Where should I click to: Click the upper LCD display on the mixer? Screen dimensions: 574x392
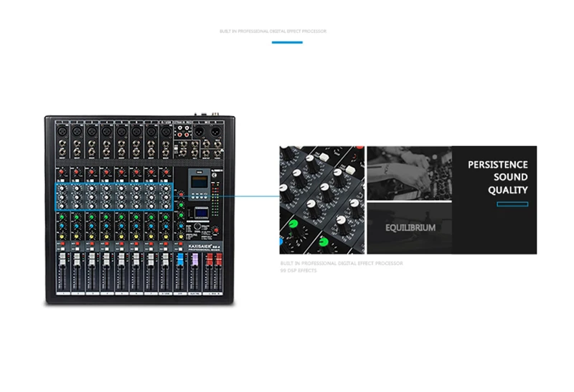click(199, 182)
